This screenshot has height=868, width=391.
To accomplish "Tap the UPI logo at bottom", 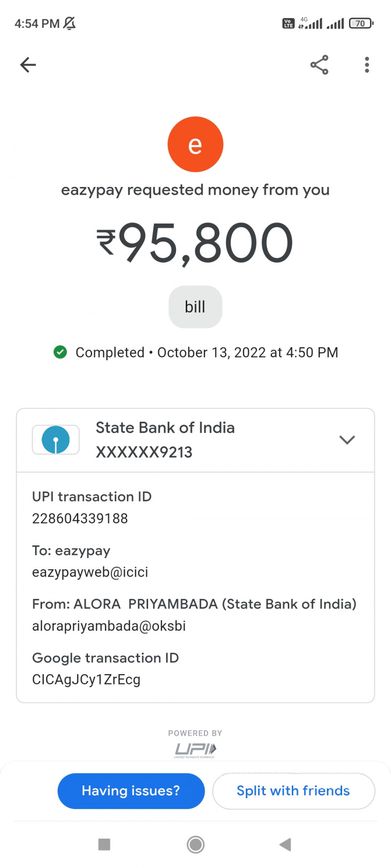I will click(195, 749).
